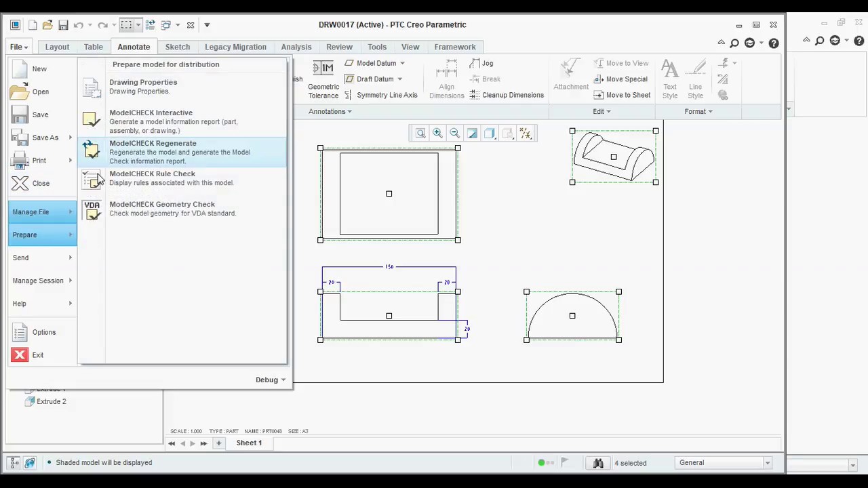Screen dimensions: 868x488
Task: Toggle the datum display filters icon
Action: pos(525,134)
